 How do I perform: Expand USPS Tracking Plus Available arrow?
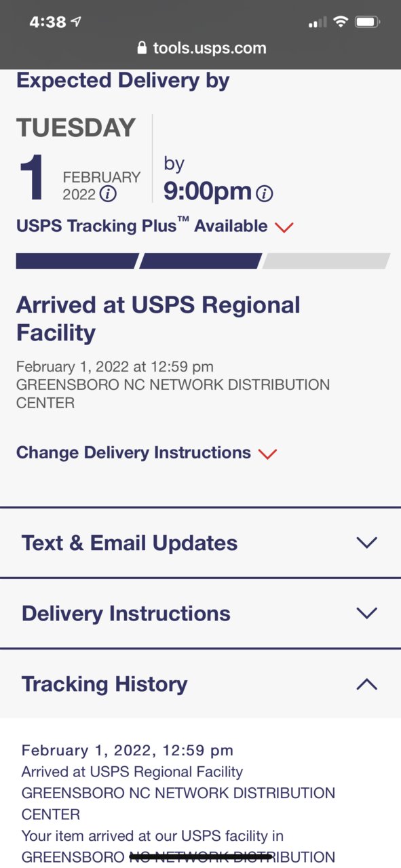click(284, 227)
